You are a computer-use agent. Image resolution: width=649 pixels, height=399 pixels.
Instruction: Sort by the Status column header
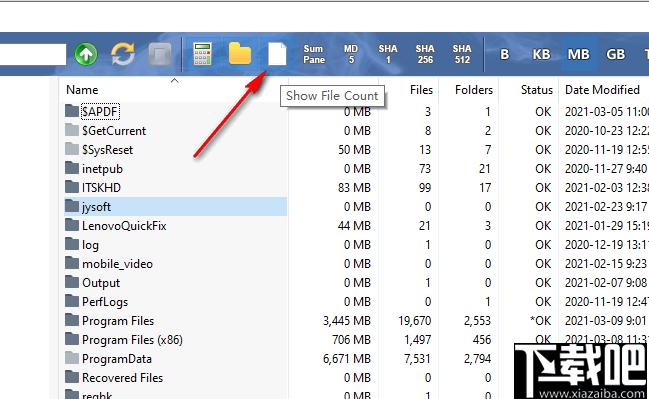(x=537, y=90)
